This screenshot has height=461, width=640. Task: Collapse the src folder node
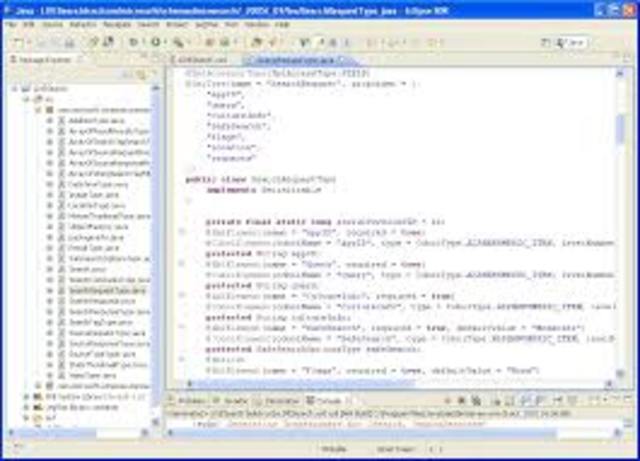point(27,99)
